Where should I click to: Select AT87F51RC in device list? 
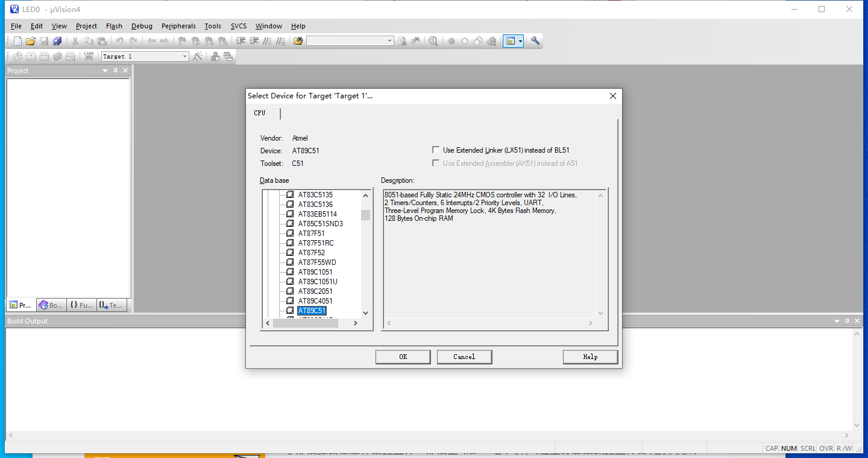(316, 243)
